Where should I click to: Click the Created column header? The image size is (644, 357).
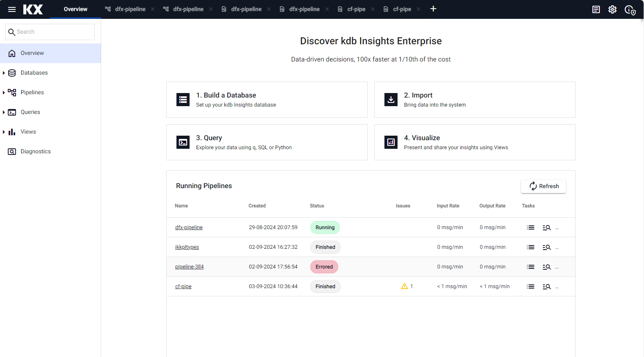click(257, 206)
